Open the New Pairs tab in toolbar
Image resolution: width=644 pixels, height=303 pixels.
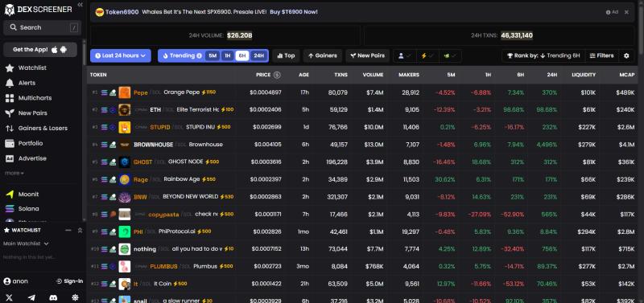368,55
